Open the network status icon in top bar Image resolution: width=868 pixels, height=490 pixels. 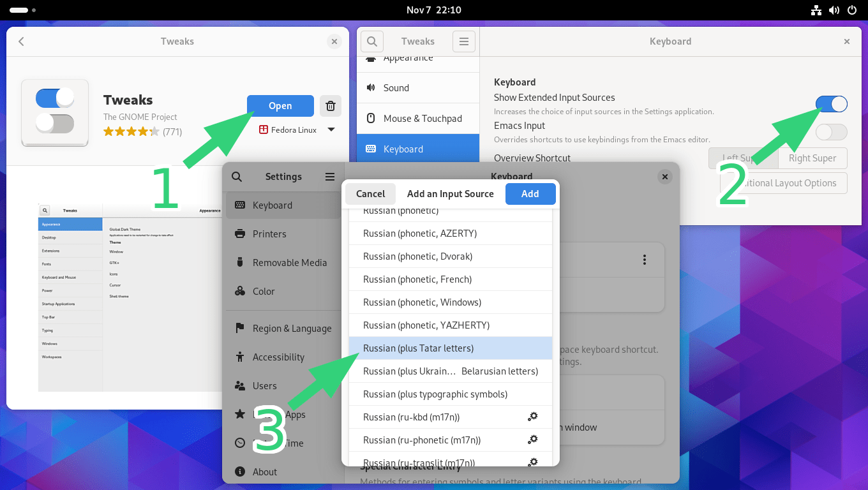click(x=816, y=10)
